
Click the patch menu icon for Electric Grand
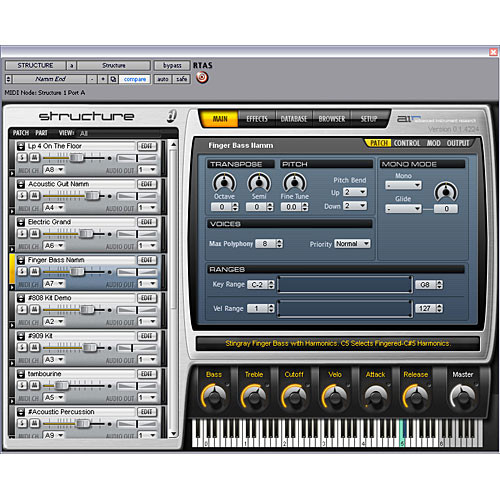point(21,222)
